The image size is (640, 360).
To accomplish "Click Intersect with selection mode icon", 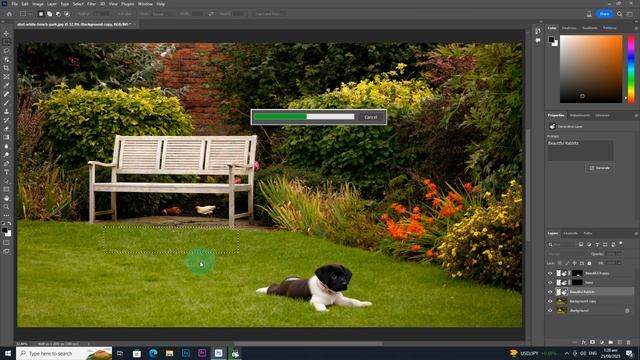I will pos(67,14).
